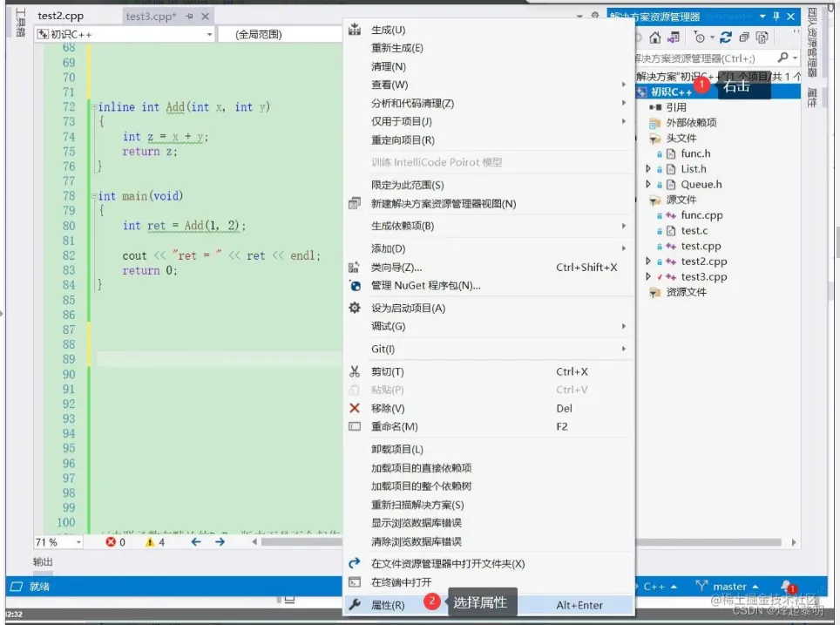This screenshot has width=840, height=625.
Task: Select the 引用 node in the tree
Action: pyautogui.click(x=676, y=107)
